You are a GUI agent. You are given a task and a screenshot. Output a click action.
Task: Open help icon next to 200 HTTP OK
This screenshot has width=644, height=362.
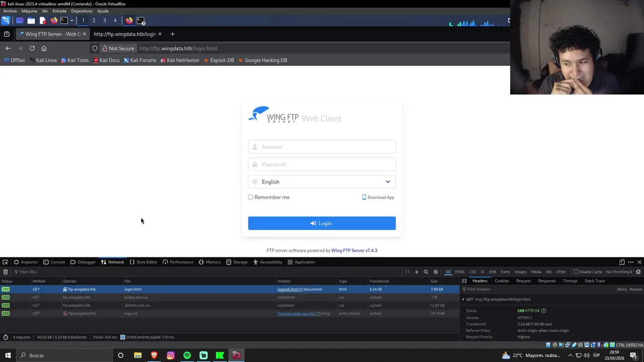point(543,311)
